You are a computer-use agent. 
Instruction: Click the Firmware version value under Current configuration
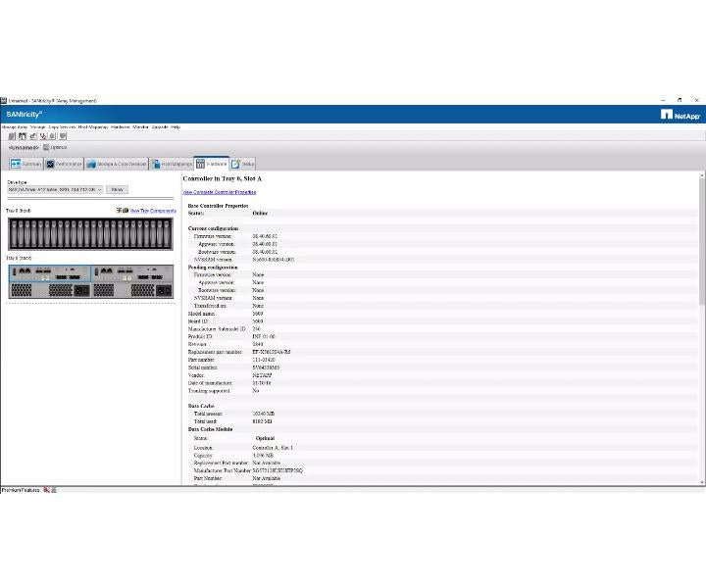pos(265,236)
